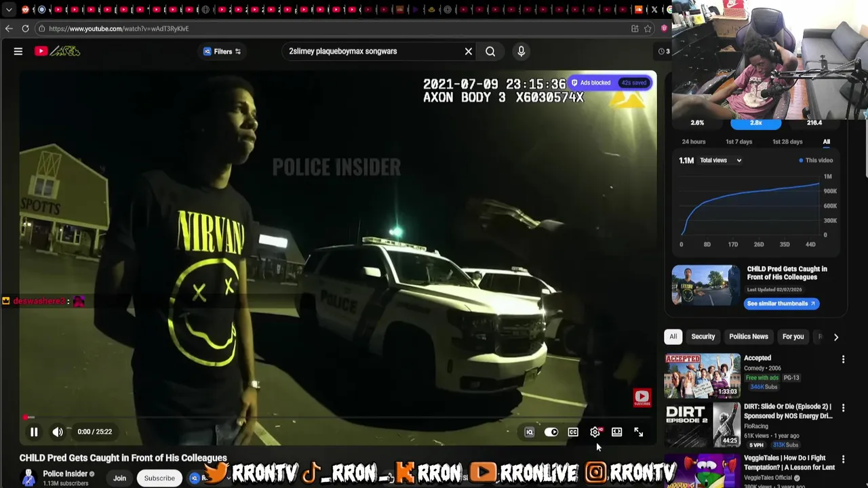Open the Police Insider channel avatar

point(28,478)
